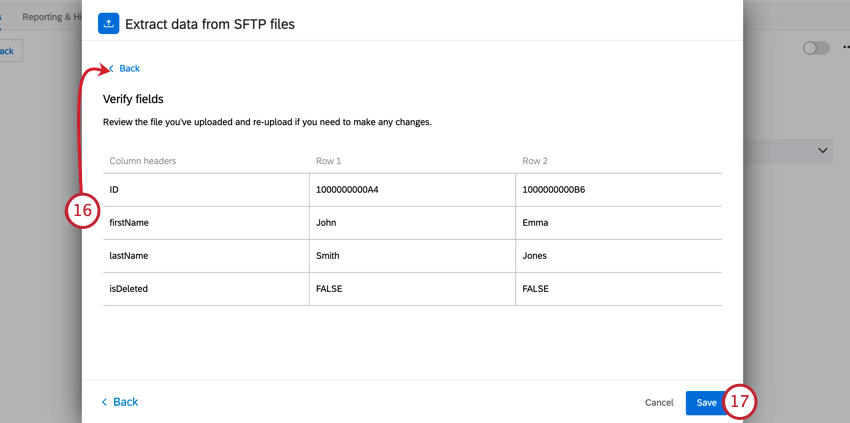Image resolution: width=850 pixels, height=423 pixels.
Task: Open the three-dot options menu
Action: coord(846,48)
